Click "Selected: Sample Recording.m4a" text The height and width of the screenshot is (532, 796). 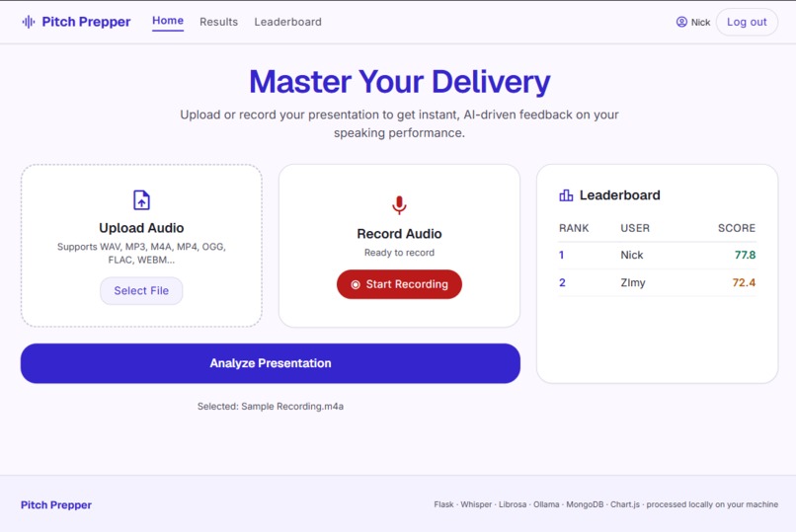tap(271, 407)
